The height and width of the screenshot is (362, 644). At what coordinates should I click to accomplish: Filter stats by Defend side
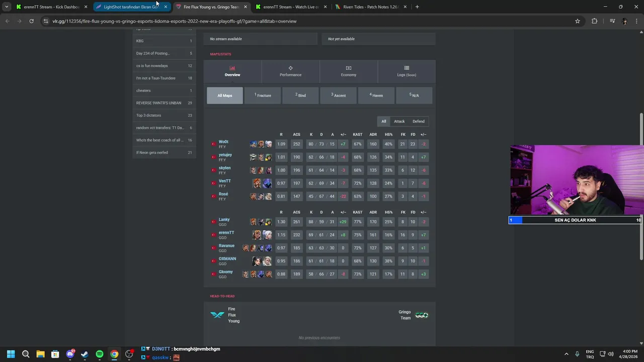pyautogui.click(x=419, y=121)
